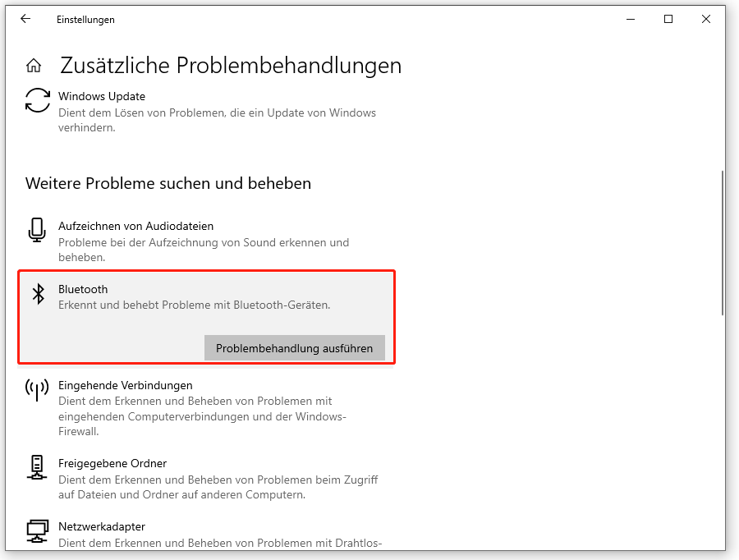739x560 pixels.
Task: Click the Freigegebene Ordner computer icon
Action: [37, 468]
